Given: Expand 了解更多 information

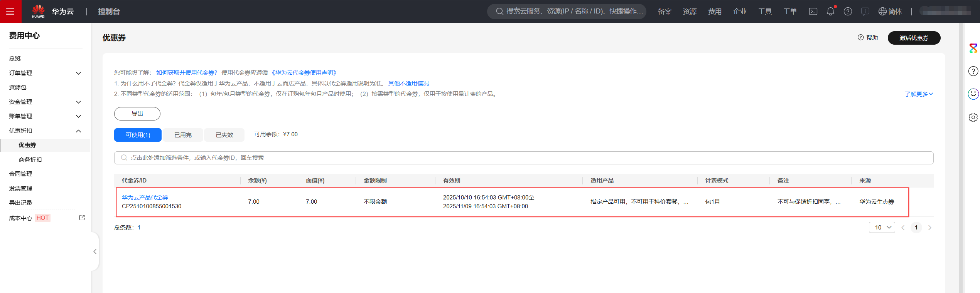Looking at the screenshot, I should click(x=919, y=94).
